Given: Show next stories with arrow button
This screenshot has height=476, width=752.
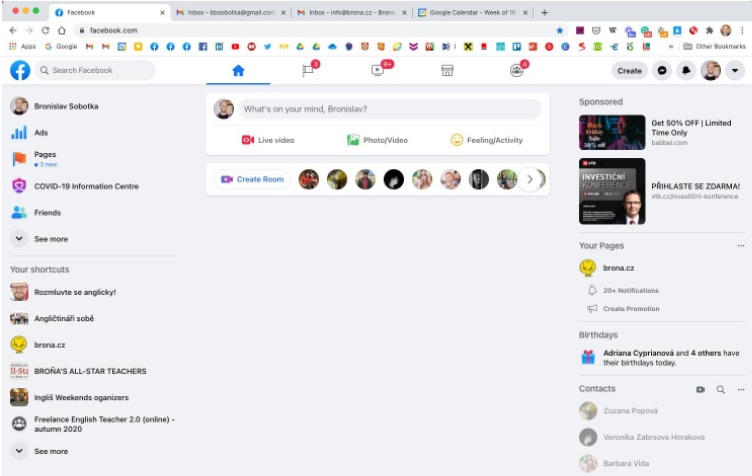Looking at the screenshot, I should coord(530,179).
